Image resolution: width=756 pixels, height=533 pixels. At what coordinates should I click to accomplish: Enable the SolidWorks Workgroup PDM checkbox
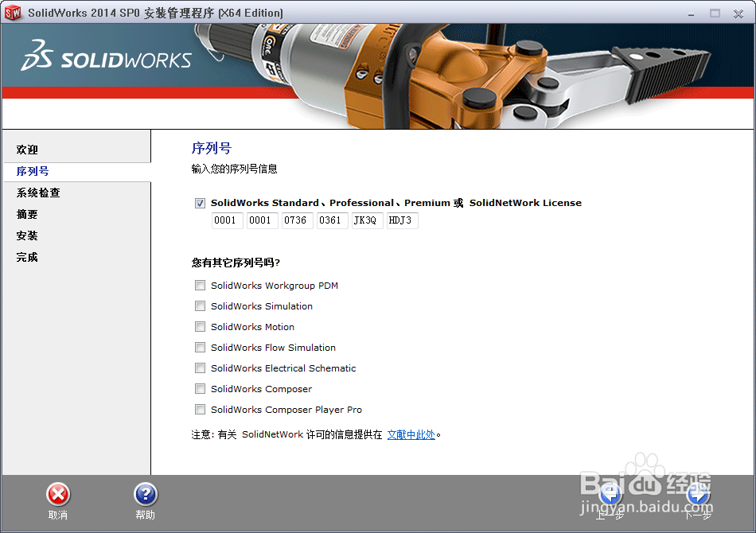click(x=200, y=285)
